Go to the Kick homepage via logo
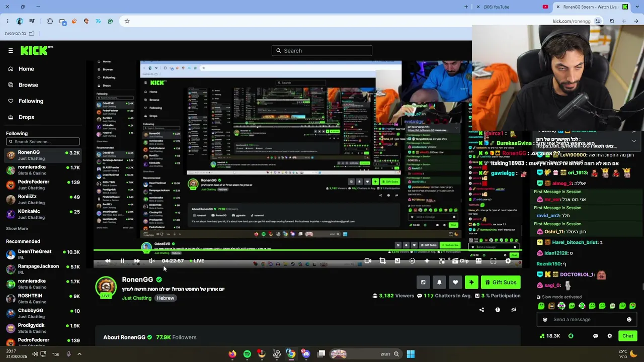Viewport: 644px width, 362px height. click(x=37, y=50)
